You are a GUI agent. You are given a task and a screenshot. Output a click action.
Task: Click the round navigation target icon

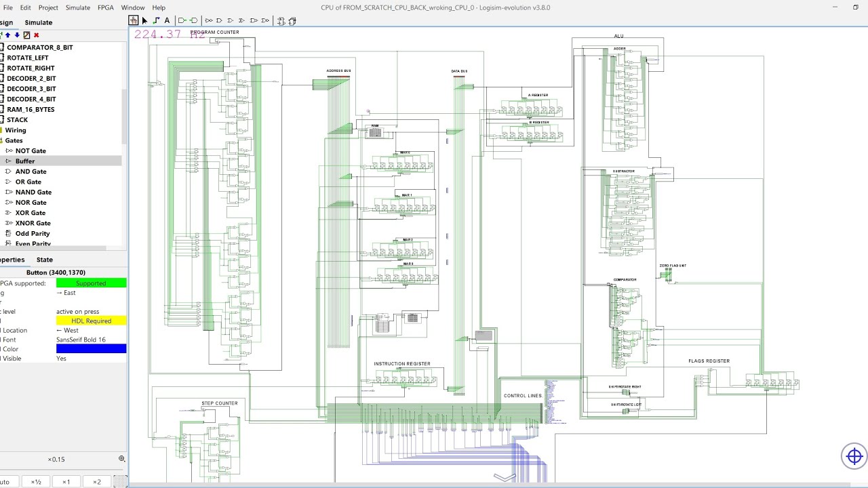click(x=854, y=456)
